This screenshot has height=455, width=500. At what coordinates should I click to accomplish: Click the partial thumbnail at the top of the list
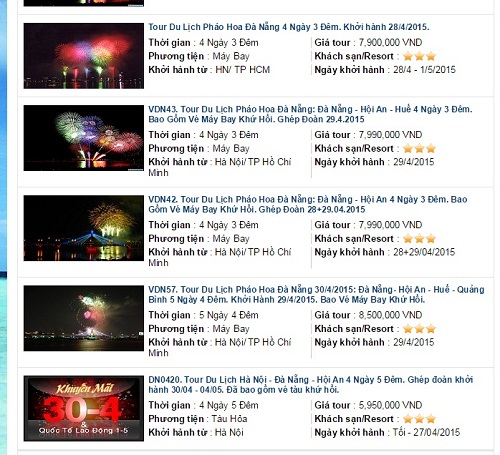[x=84, y=3]
